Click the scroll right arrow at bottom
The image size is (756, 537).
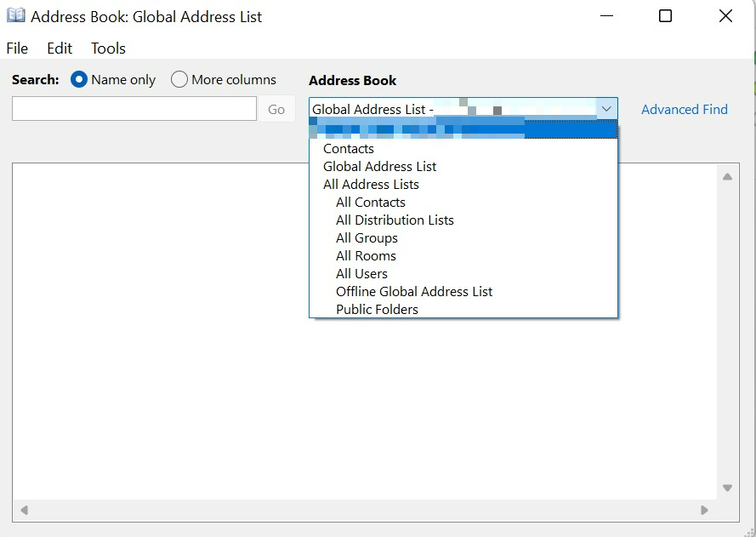704,511
